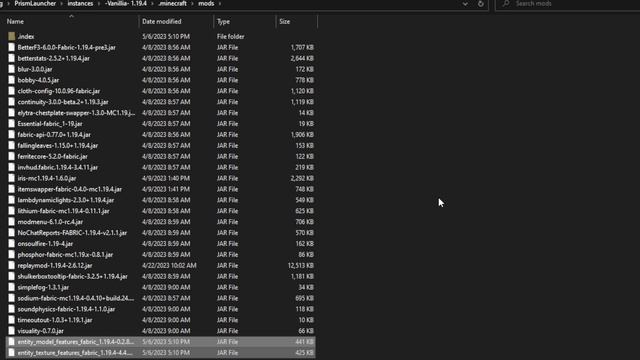
Task: Click the 12,513 KB size cell
Action: click(300, 265)
